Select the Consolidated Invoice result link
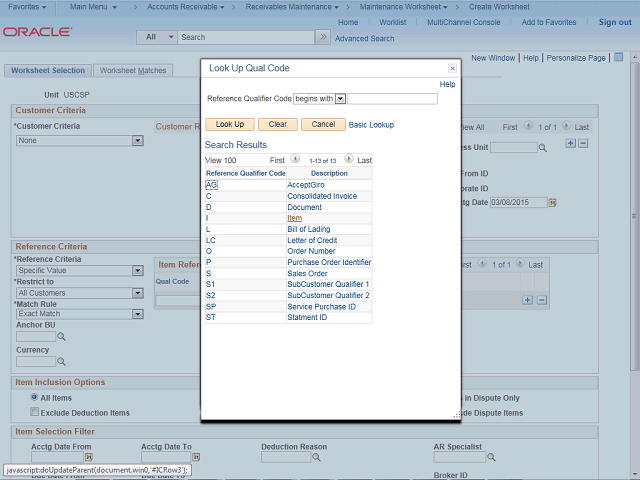 pyautogui.click(x=324, y=196)
